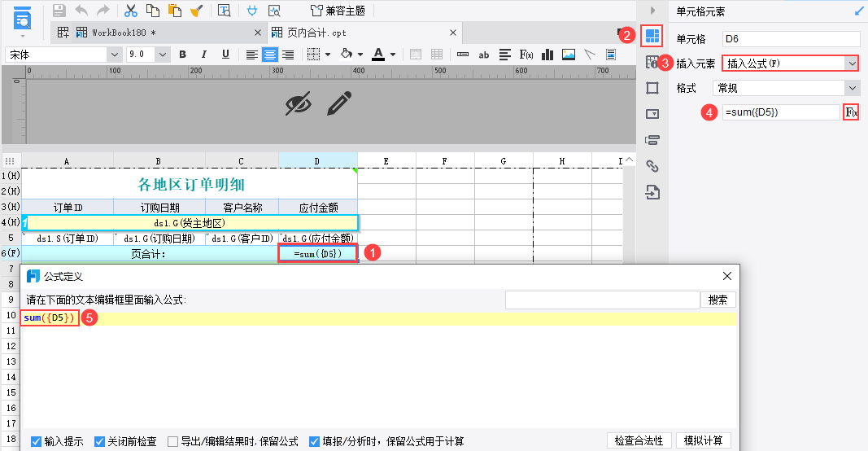The height and width of the screenshot is (451, 868).
Task: Click the Save icon in top toolbar
Action: tap(59, 11)
